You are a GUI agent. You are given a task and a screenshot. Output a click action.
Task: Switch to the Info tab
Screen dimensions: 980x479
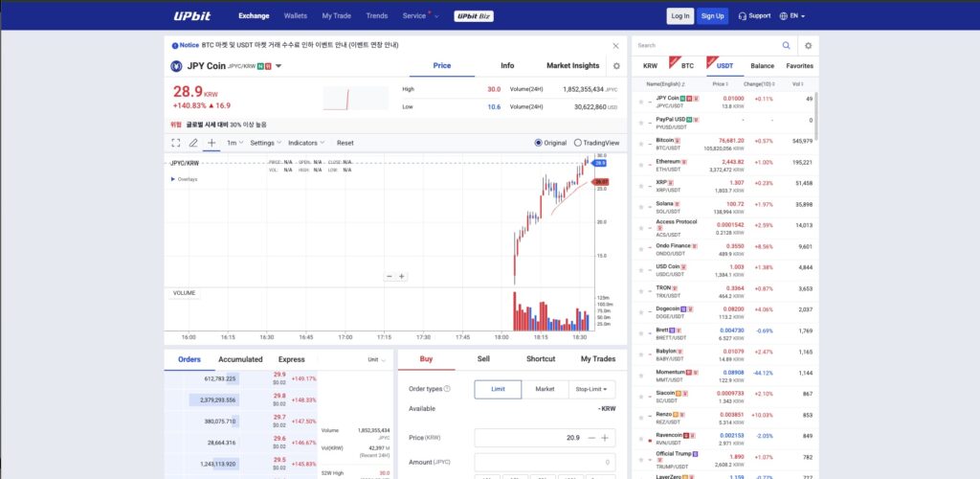pyautogui.click(x=507, y=66)
